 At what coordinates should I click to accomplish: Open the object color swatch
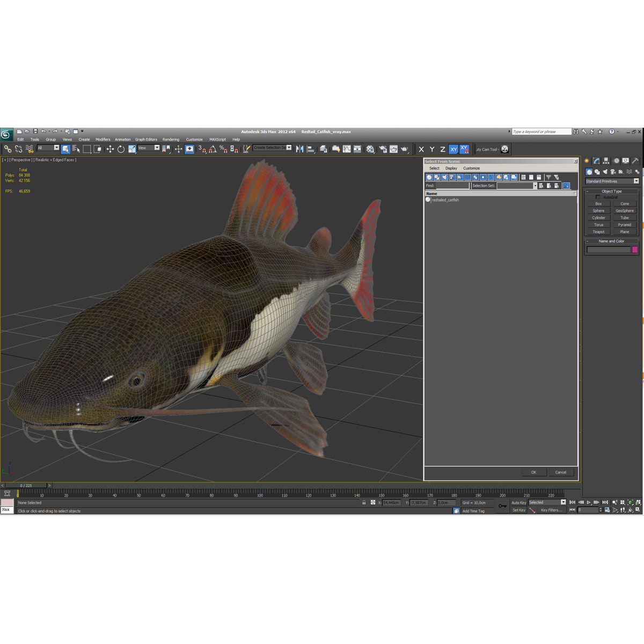click(635, 250)
